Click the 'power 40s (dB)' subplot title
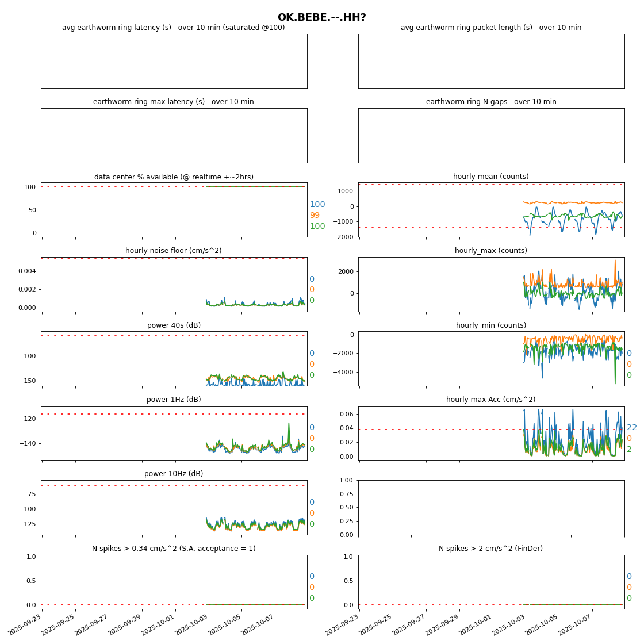 click(x=174, y=325)
